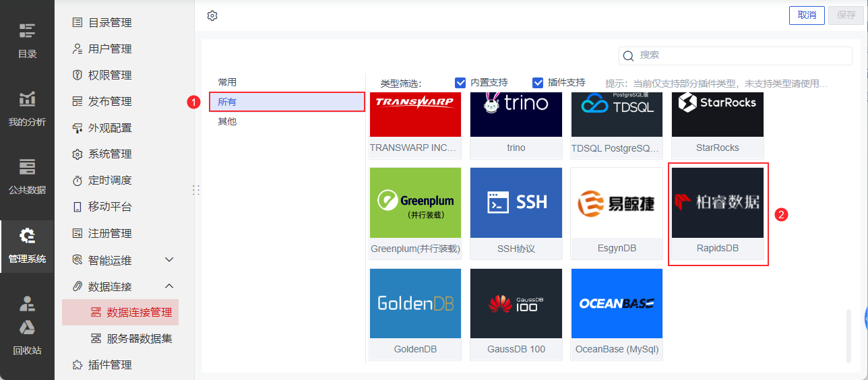Image resolution: width=868 pixels, height=380 pixels.
Task: Select the Greenplum(并行装载) connection card
Action: (x=415, y=214)
